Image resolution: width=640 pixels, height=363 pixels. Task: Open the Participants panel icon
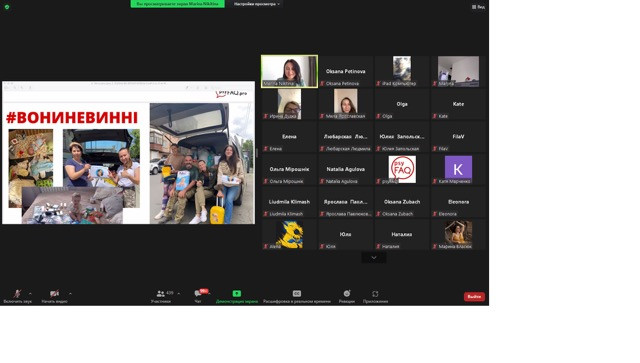[160, 294]
